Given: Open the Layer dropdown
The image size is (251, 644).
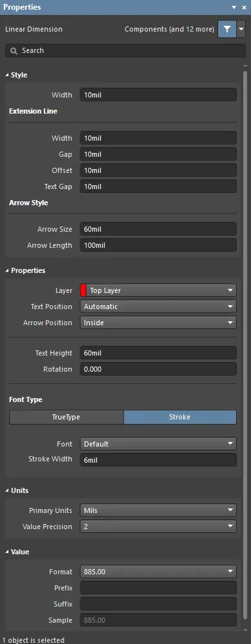Looking at the screenshot, I should click(158, 290).
